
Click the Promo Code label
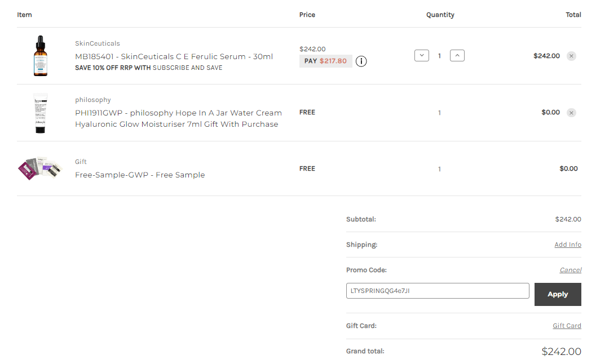click(x=367, y=270)
